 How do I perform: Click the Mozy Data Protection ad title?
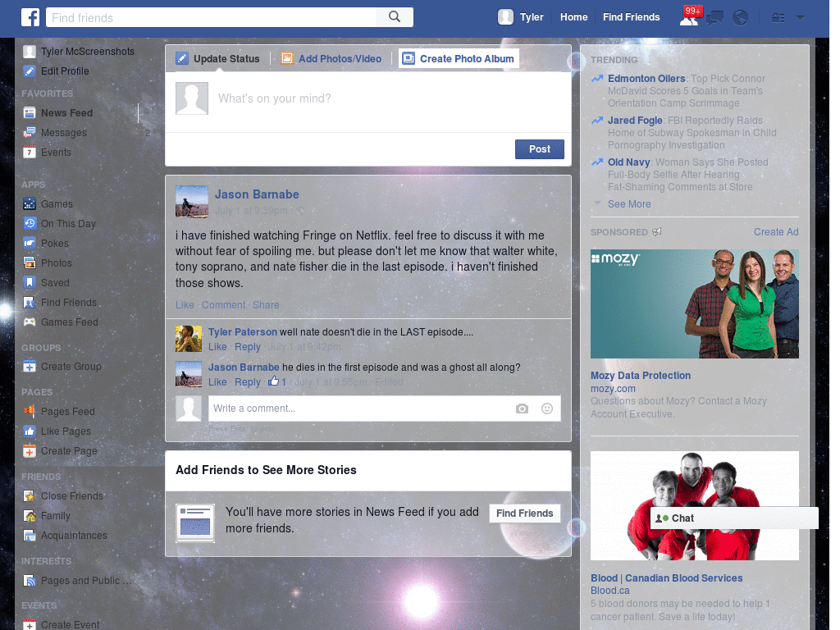640,376
